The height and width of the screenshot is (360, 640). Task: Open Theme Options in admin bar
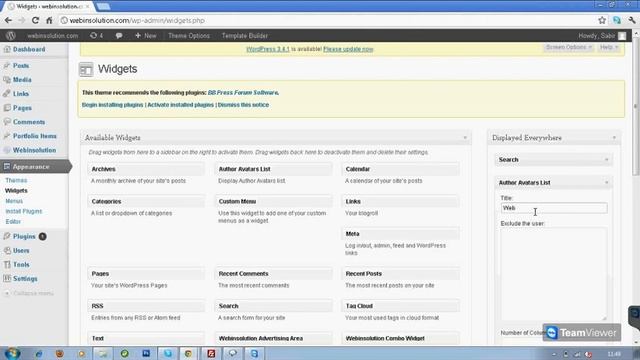[189, 36]
